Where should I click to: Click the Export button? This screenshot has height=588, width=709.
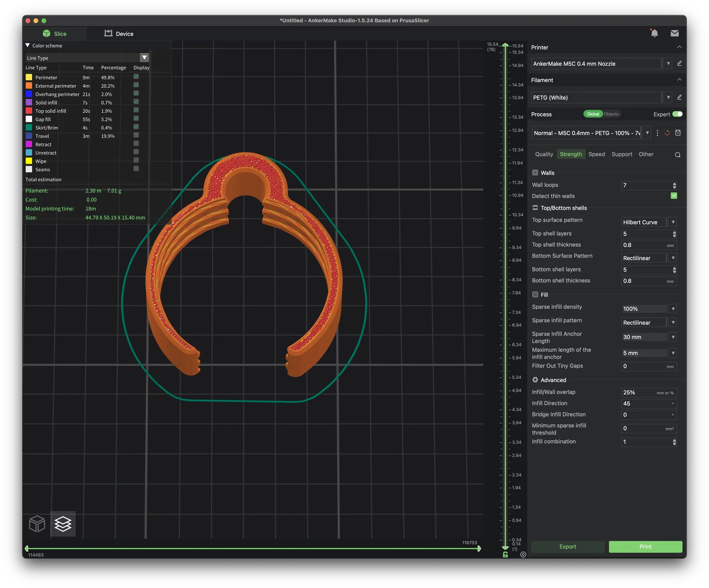click(568, 546)
